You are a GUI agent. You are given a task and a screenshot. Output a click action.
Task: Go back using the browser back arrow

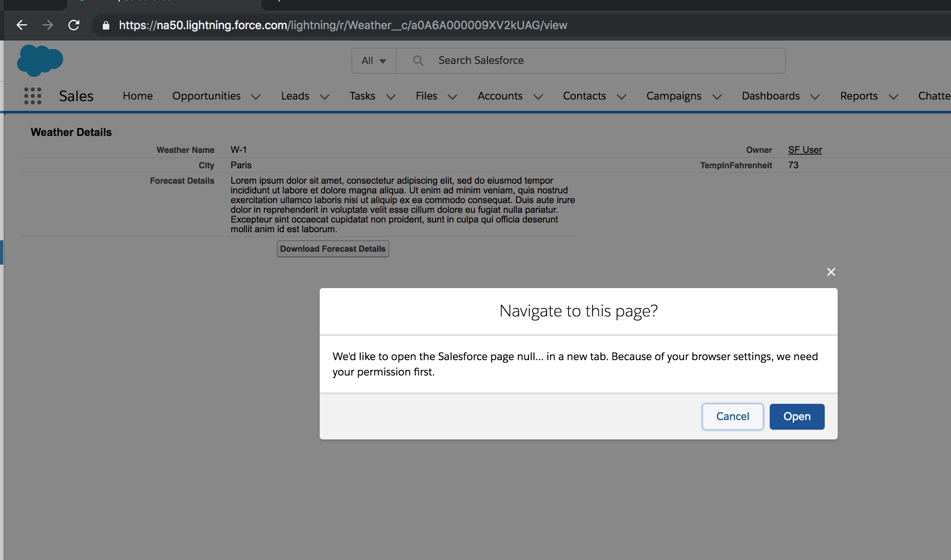[21, 25]
